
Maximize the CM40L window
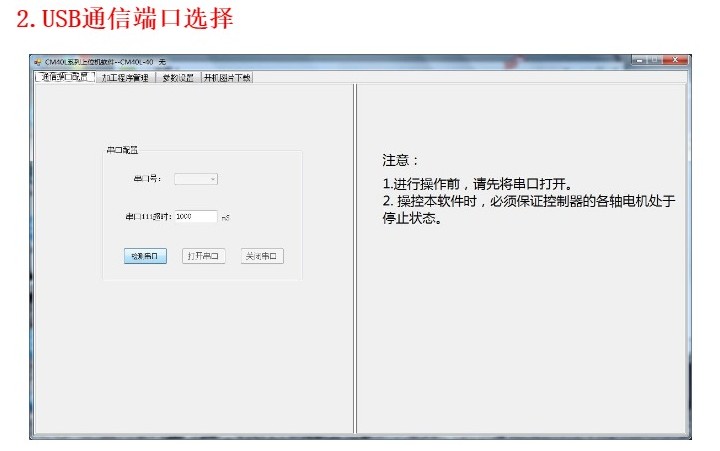[x=655, y=61]
